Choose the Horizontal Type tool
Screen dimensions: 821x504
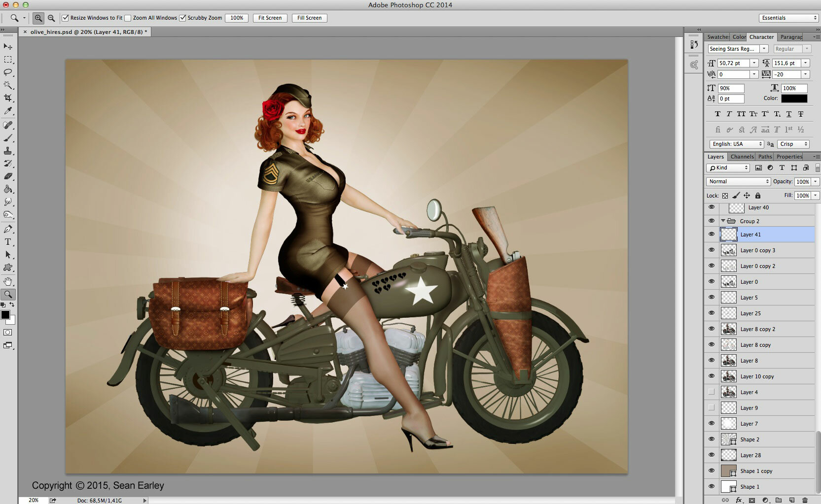pos(8,242)
